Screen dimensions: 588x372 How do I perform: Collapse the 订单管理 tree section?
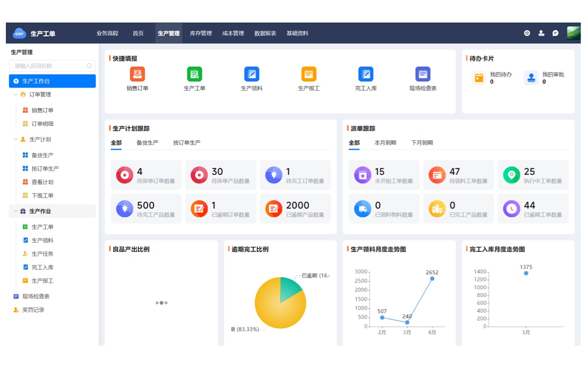[16, 95]
